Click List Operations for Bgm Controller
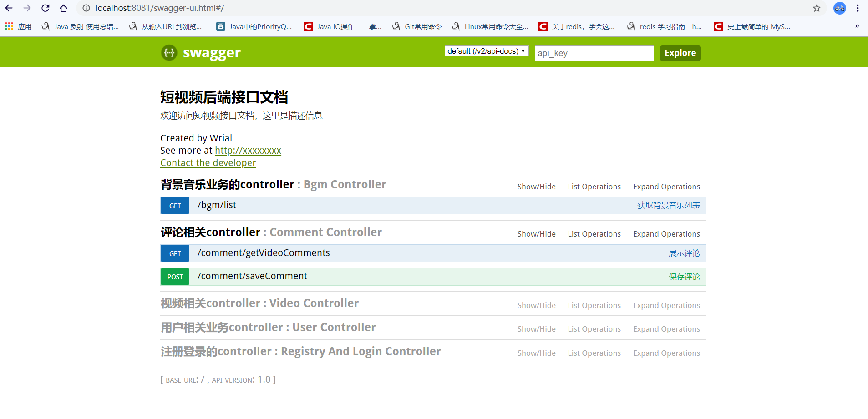Image resolution: width=868 pixels, height=419 pixels. 594,187
